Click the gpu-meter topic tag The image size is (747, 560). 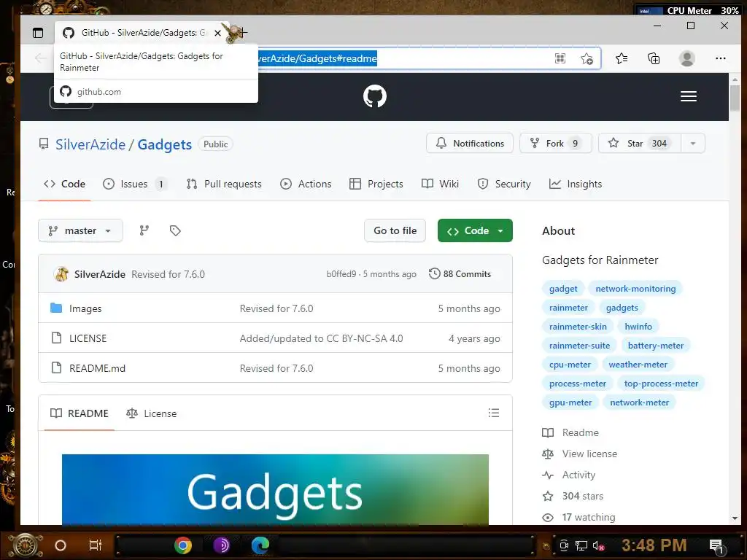coord(570,402)
